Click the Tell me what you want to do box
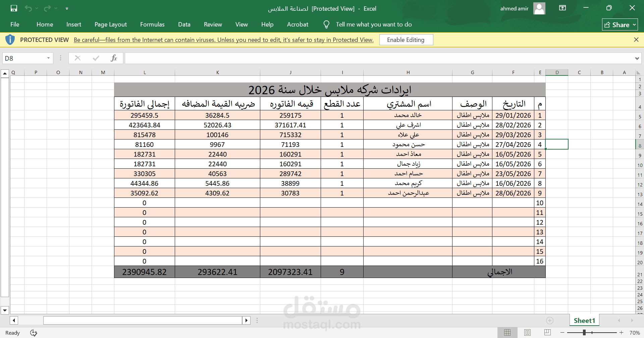The height and width of the screenshot is (338, 644). point(374,24)
